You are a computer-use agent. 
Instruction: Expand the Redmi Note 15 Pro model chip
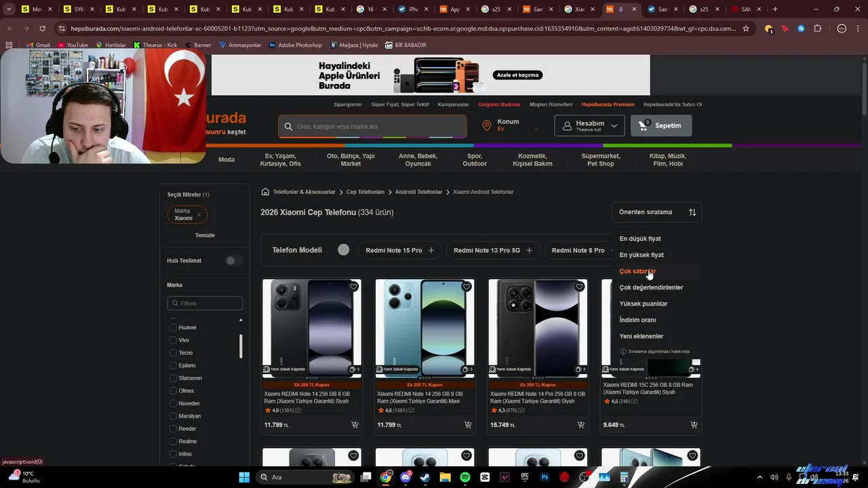coord(400,250)
